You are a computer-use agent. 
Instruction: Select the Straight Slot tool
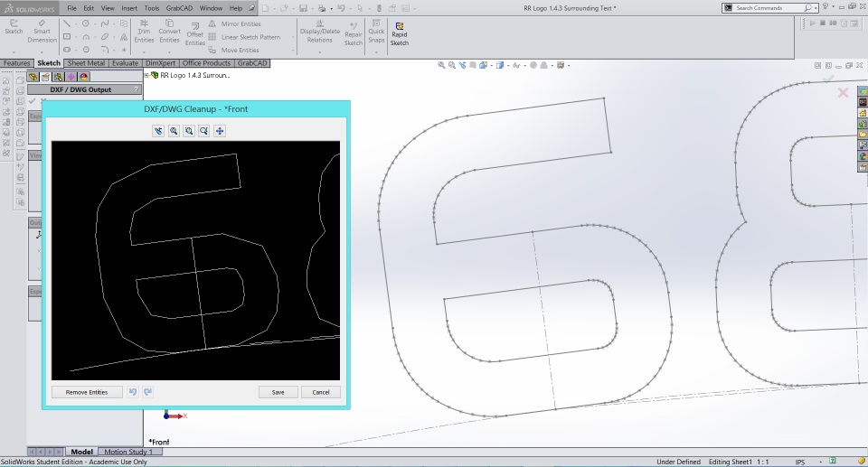point(67,50)
